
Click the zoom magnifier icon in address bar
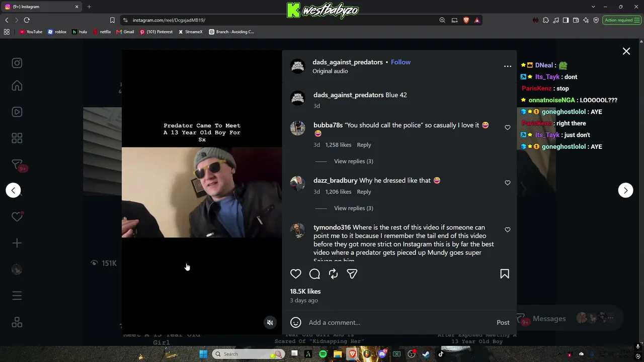pos(442,20)
